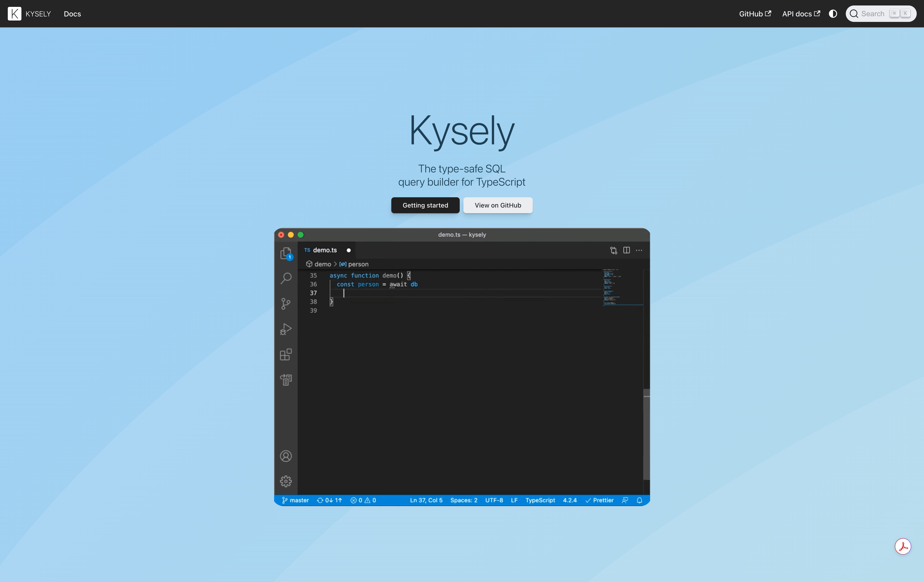Click the demo breadcrumb item
This screenshot has height=582, width=924.
click(x=319, y=264)
